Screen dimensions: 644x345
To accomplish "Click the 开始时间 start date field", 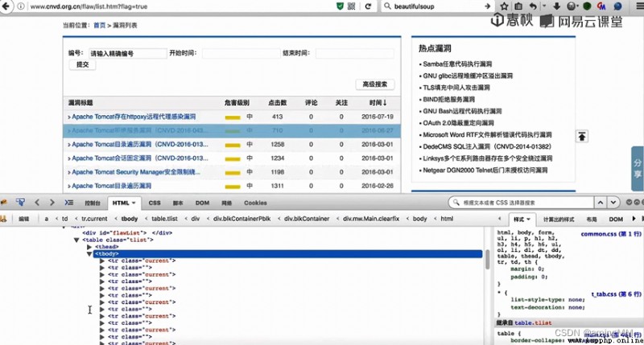I will (x=241, y=53).
